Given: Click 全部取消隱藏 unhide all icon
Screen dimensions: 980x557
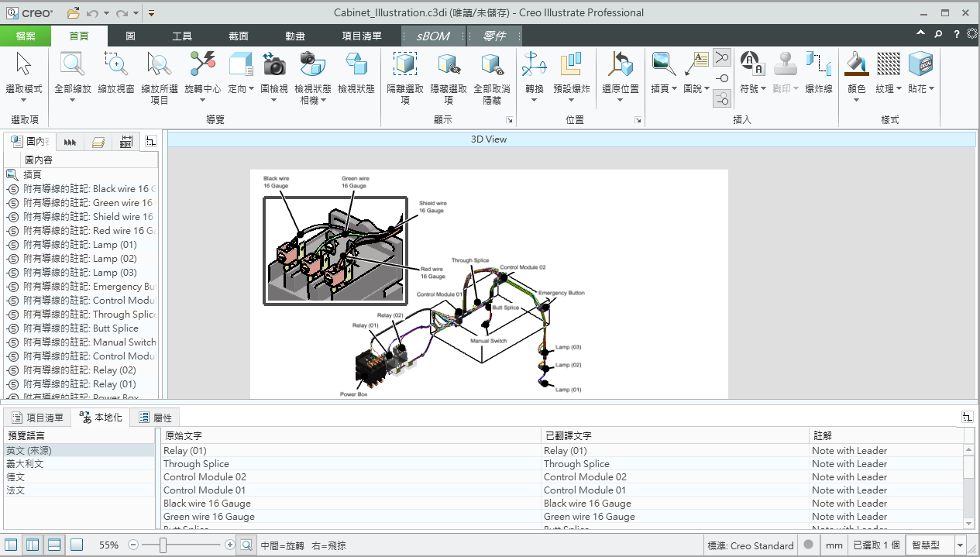Looking at the screenshot, I should [x=492, y=65].
